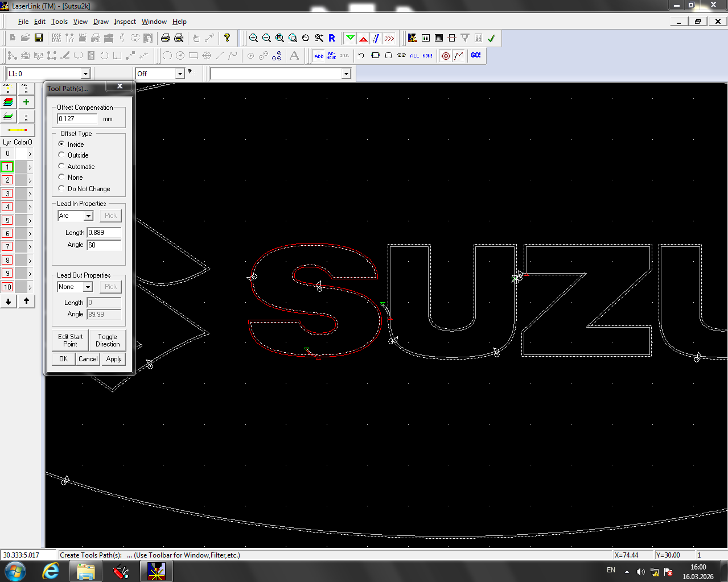This screenshot has height=582, width=728.
Task: Open the Inspect menu
Action: [x=125, y=22]
